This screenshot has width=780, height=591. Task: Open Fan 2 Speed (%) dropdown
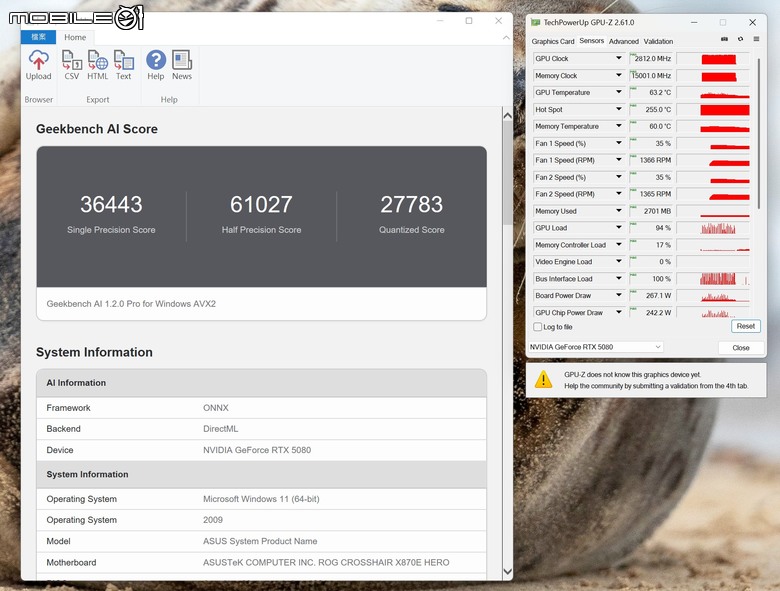(x=618, y=177)
